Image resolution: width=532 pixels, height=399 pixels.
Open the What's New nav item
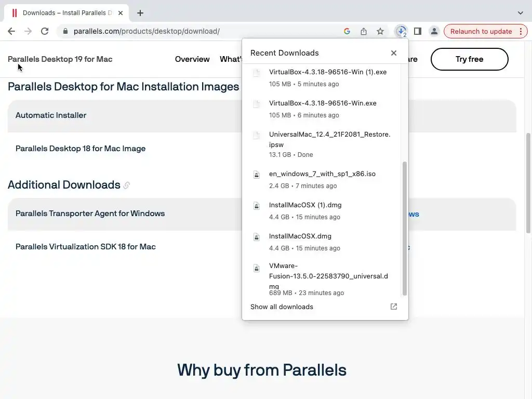231,59
